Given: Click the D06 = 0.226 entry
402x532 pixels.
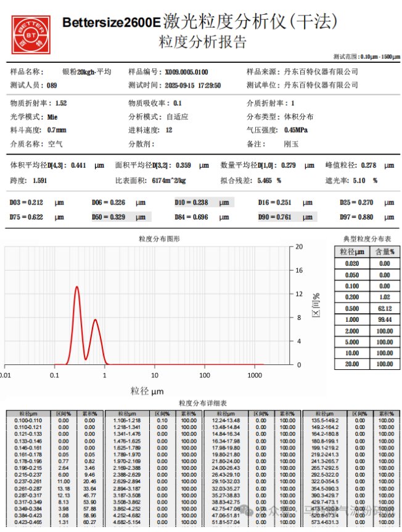Looking at the screenshot, I should (x=118, y=203).
